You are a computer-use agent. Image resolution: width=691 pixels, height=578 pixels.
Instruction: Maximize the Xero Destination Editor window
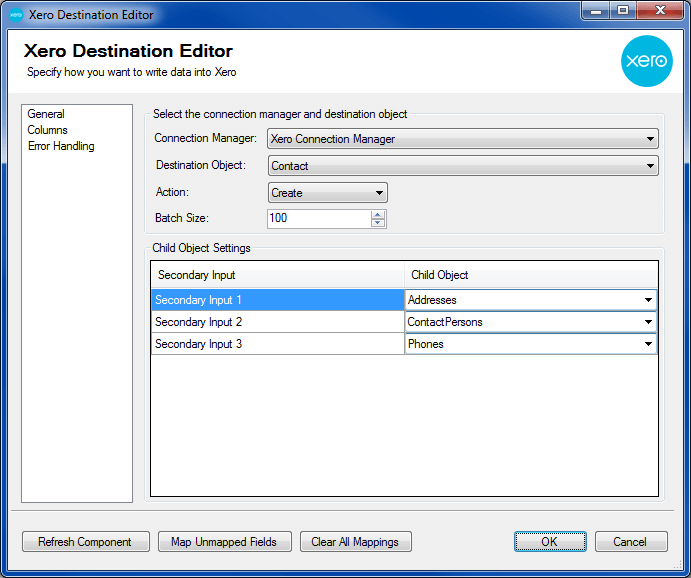[623, 11]
